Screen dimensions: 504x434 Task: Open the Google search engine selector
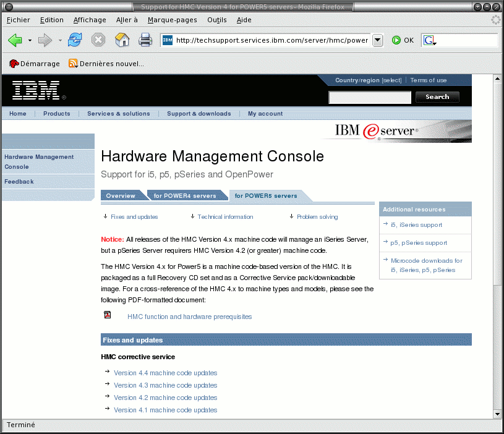click(430, 40)
